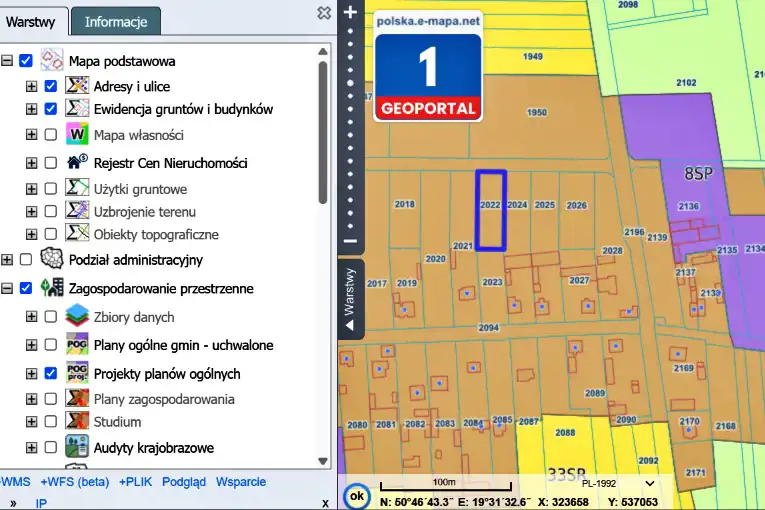Click the layer list scroll up arrow

tap(323, 52)
